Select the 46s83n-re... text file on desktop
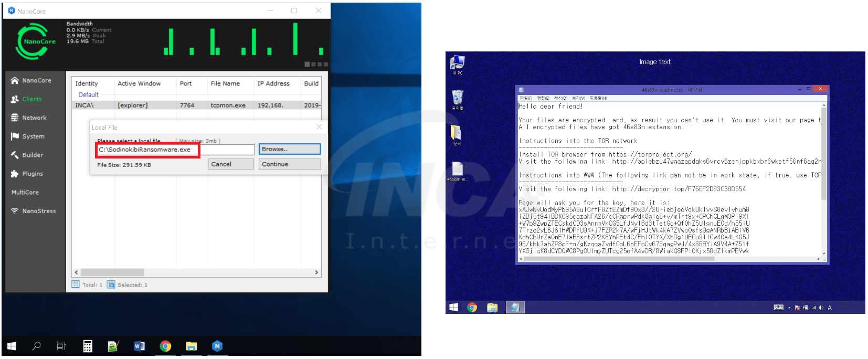The image size is (868, 359). coord(457,171)
